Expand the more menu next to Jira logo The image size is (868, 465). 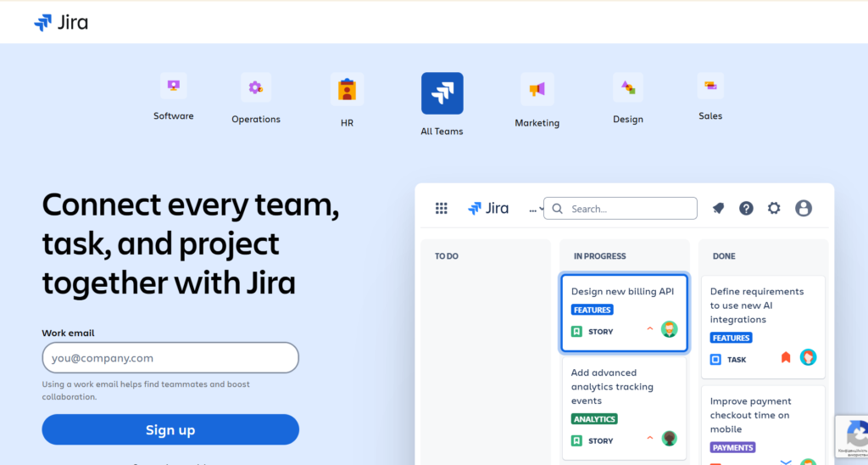tap(536, 210)
